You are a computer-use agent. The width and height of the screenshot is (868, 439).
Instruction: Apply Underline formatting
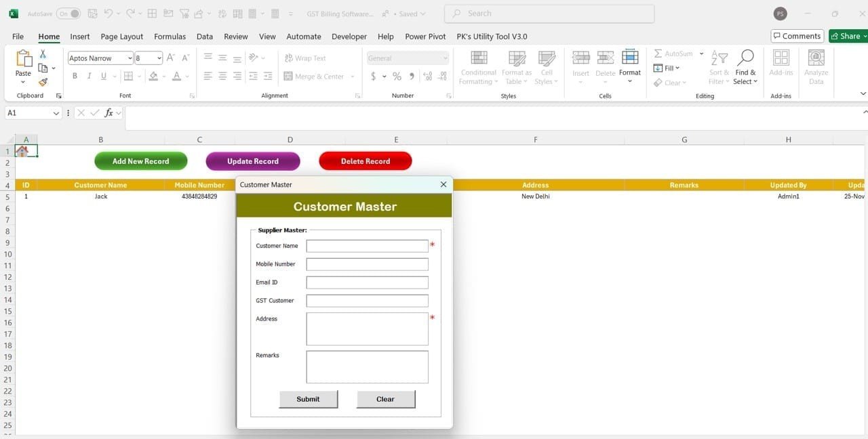(104, 77)
